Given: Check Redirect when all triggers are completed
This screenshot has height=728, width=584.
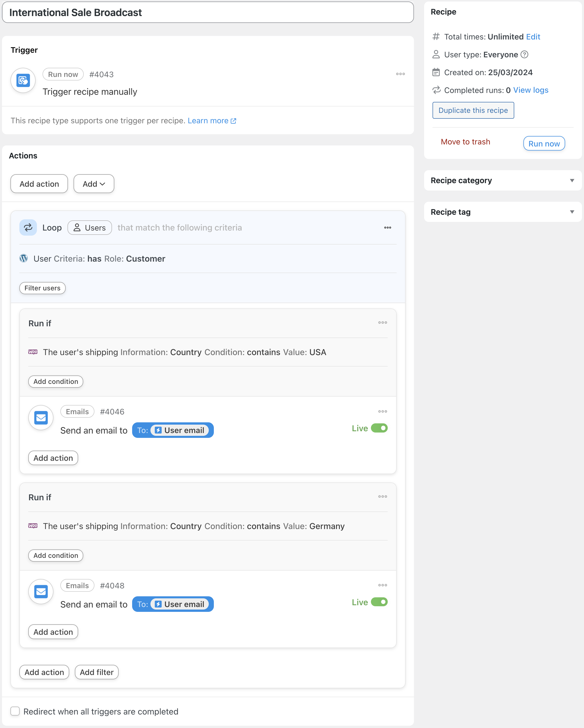Looking at the screenshot, I should [x=15, y=711].
